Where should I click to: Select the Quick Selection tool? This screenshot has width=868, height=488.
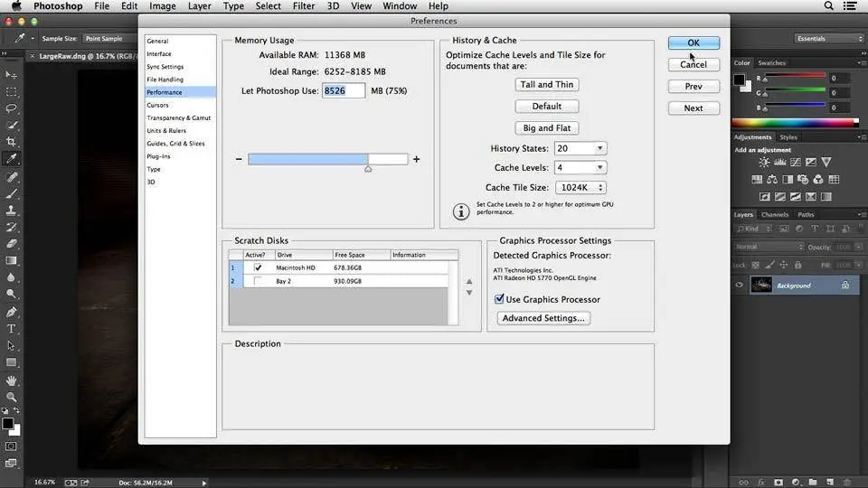(x=11, y=125)
